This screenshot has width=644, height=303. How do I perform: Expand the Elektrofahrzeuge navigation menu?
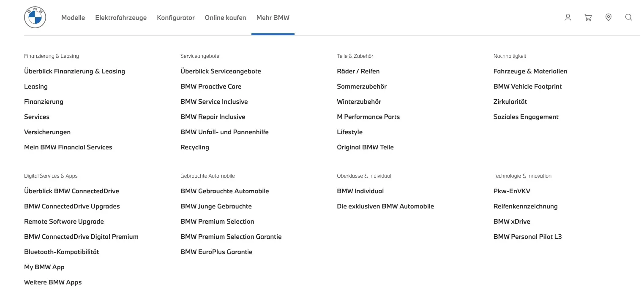click(121, 18)
